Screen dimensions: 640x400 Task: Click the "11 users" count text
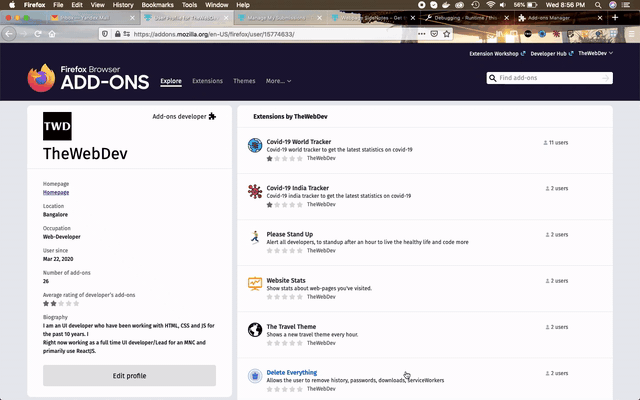point(558,142)
